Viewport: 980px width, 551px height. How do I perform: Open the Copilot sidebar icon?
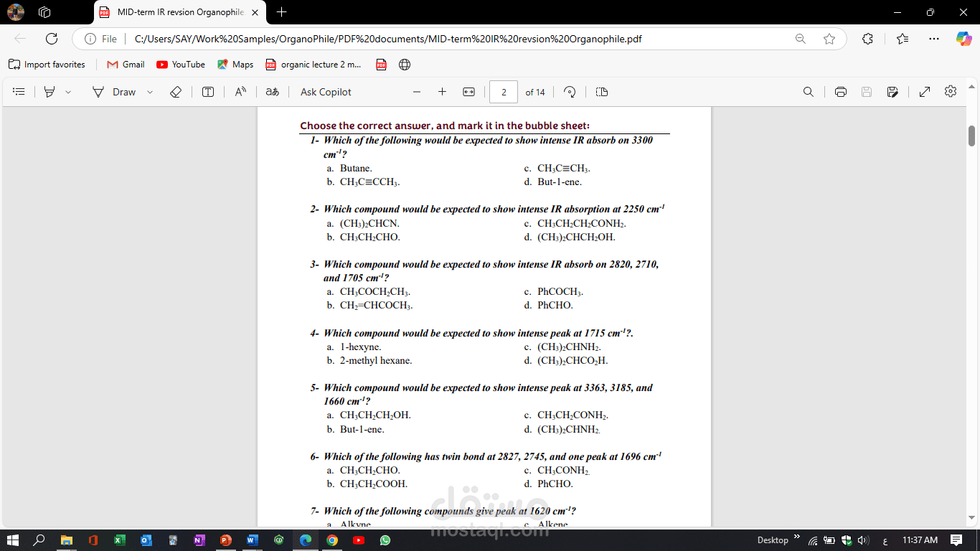click(x=963, y=39)
